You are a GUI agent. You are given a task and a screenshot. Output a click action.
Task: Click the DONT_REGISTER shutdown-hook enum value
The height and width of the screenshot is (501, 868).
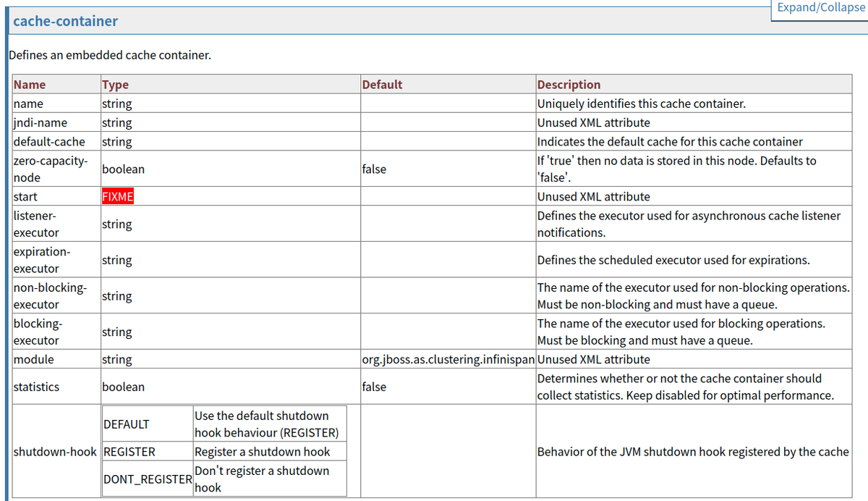click(x=148, y=479)
